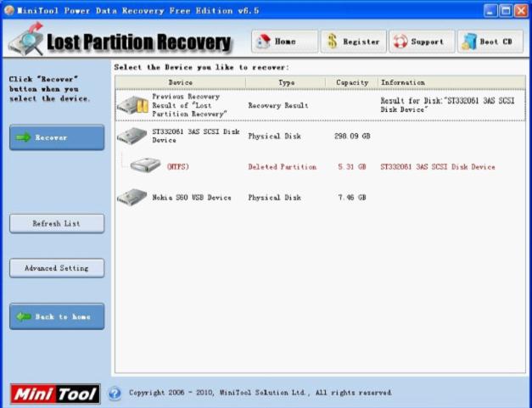Click the help question mark icon
Image resolution: width=532 pixels, height=408 pixels.
click(x=115, y=393)
